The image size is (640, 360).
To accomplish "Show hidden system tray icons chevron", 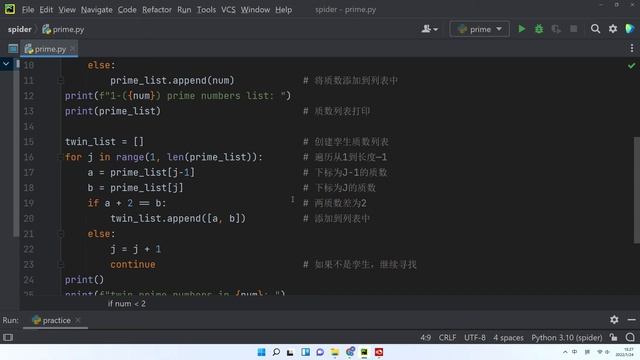I will point(565,352).
